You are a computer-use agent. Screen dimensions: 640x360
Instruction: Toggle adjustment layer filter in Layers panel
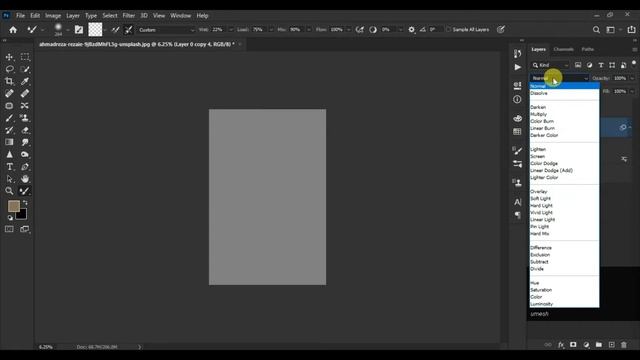click(x=589, y=65)
